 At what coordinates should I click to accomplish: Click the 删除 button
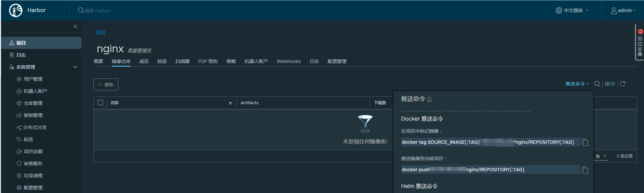(x=106, y=84)
